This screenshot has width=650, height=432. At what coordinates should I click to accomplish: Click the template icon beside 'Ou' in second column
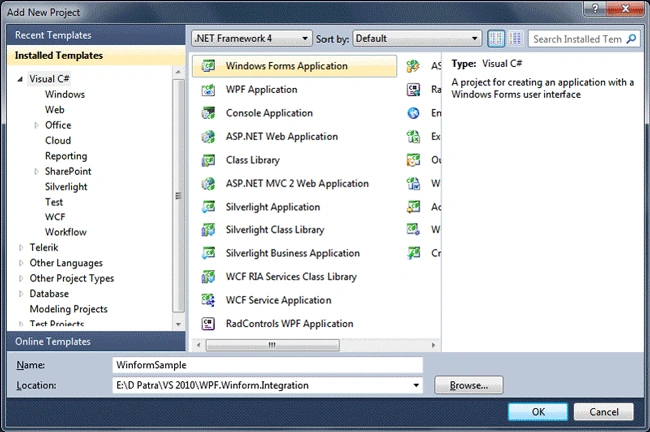[413, 160]
